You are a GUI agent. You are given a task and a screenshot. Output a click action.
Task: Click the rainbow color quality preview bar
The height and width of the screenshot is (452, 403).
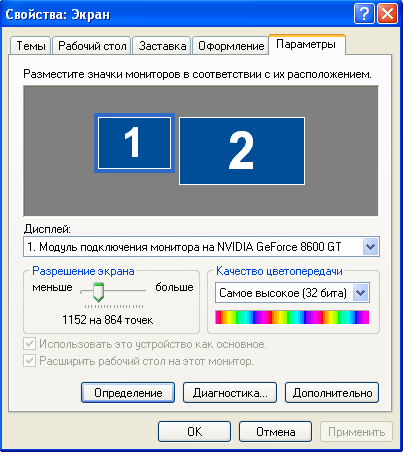click(292, 317)
